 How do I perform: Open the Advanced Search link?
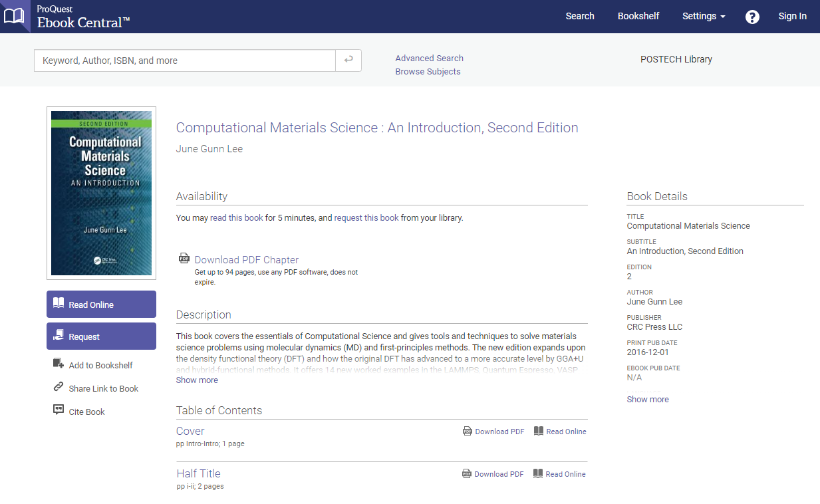[x=429, y=58]
